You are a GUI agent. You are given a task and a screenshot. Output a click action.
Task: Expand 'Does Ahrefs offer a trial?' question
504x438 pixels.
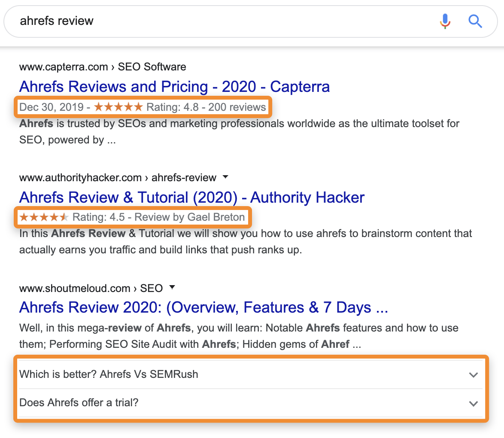click(474, 404)
